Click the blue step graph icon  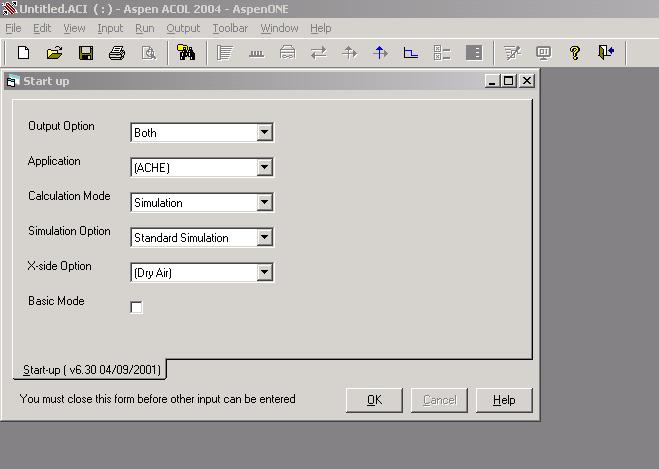pos(411,53)
